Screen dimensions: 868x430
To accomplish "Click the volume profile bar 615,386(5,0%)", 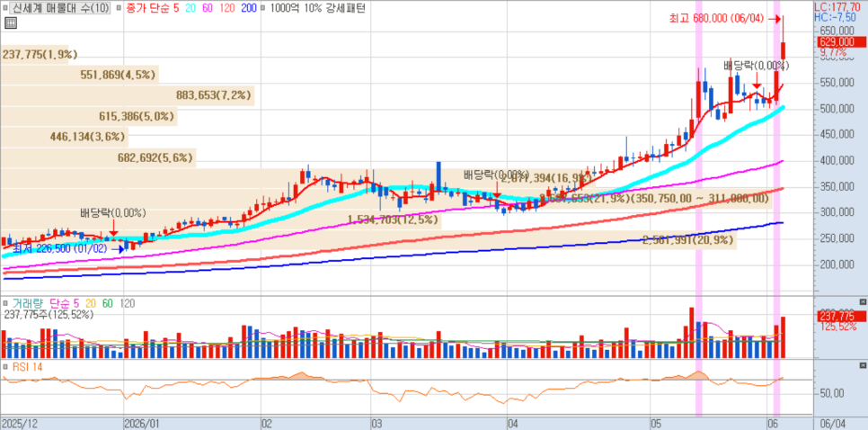I will pos(89,116).
